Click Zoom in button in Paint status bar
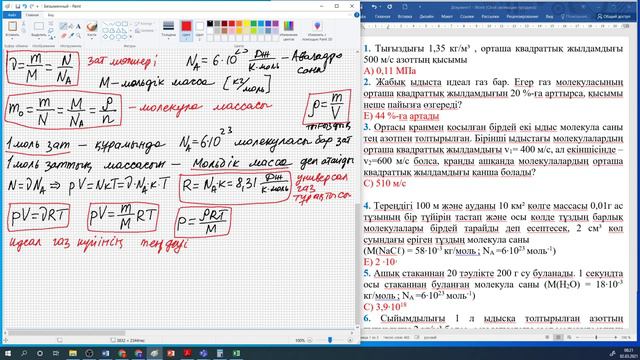Screen dimensions: 640x360 [x=350, y=340]
